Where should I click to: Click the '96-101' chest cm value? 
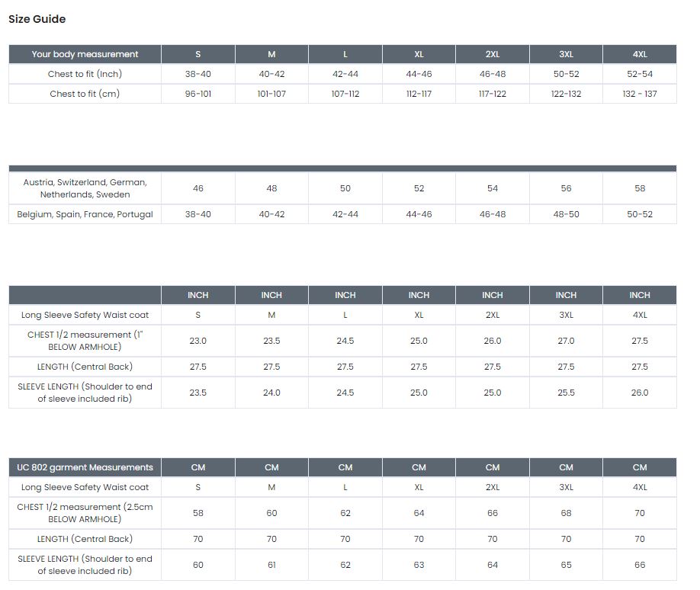[x=198, y=94]
